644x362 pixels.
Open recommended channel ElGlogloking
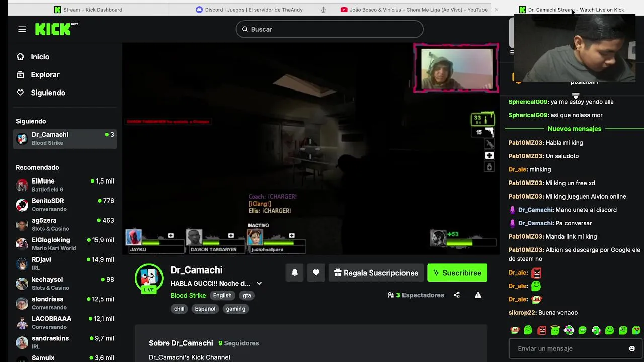(x=65, y=244)
